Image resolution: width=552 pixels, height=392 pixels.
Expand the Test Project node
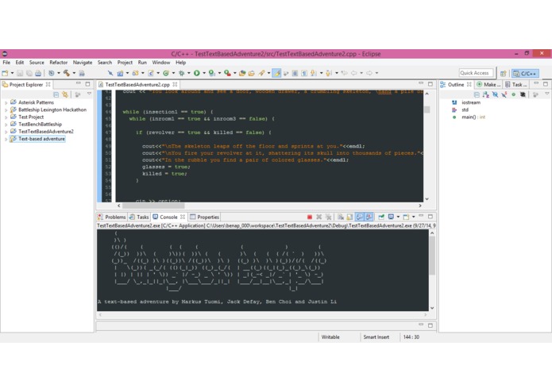point(6,117)
